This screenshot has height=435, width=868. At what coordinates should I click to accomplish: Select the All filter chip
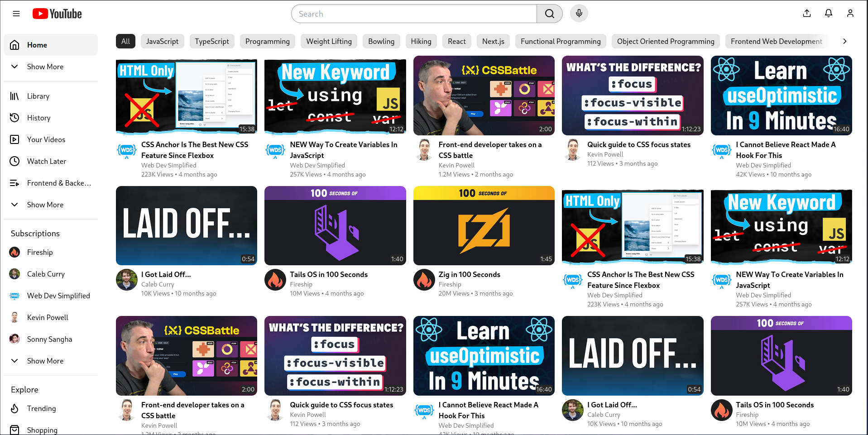pos(125,41)
